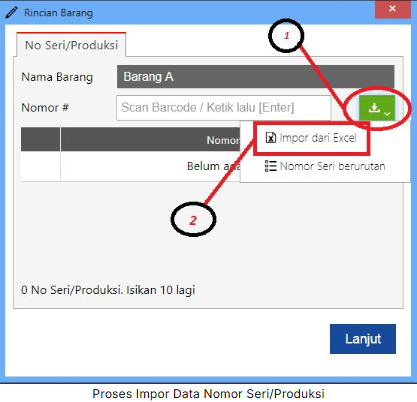Click the pencil icon in the title bar
Screen dimensions: 417x402
click(x=11, y=13)
